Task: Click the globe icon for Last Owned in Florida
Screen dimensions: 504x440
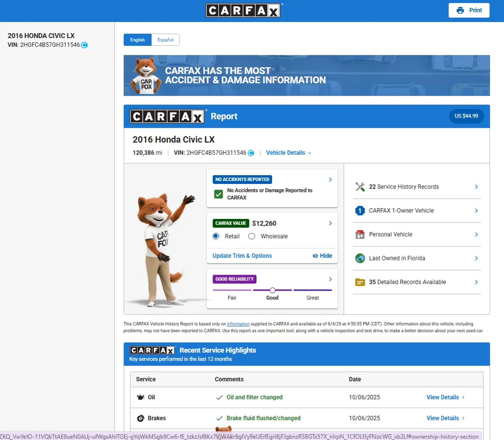Action: [x=360, y=258]
